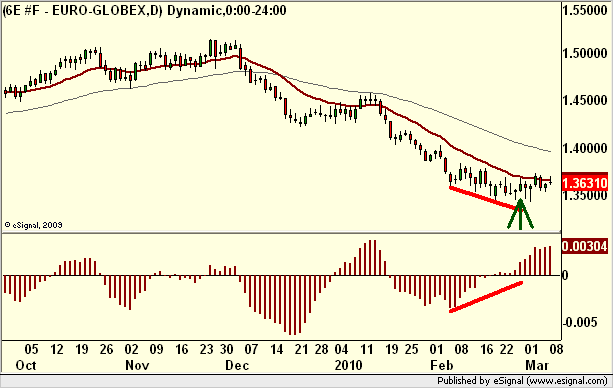Image resolution: width=613 pixels, height=388 pixels.
Task: Click the '2010' year label on time axis
Action: (349, 365)
